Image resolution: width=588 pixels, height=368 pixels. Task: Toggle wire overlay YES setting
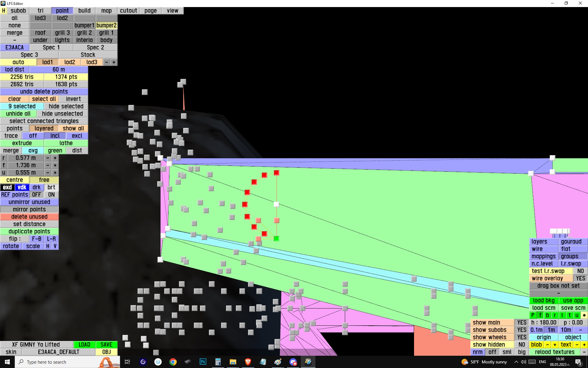click(x=580, y=278)
